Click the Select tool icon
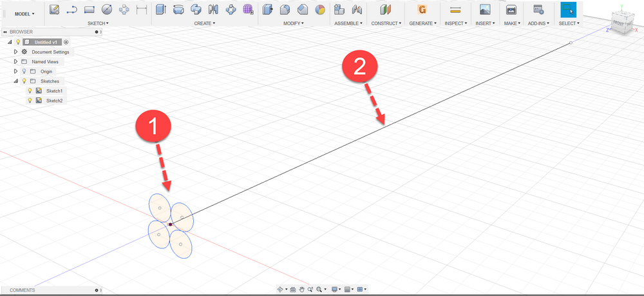The height and width of the screenshot is (296, 644). (569, 9)
